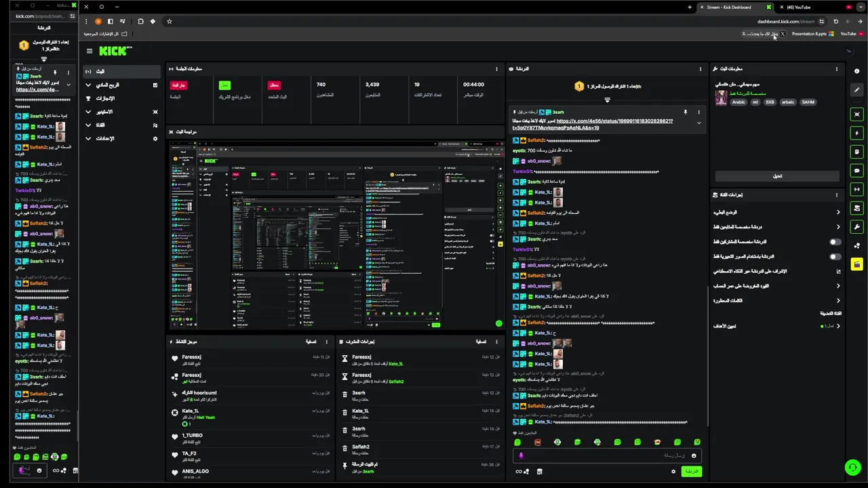This screenshot has width=868, height=488.
Task: Click the lightning bolt icon in right toolbar
Action: [857, 133]
